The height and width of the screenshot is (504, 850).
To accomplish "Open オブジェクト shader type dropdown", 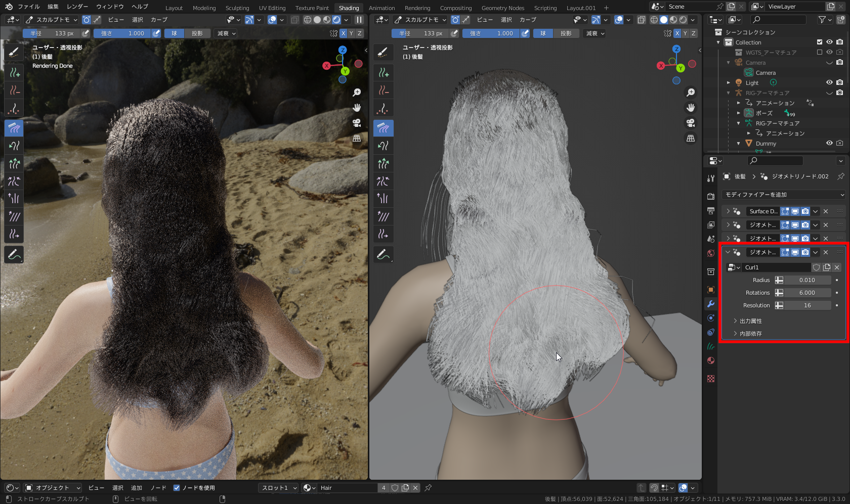I will (53, 488).
